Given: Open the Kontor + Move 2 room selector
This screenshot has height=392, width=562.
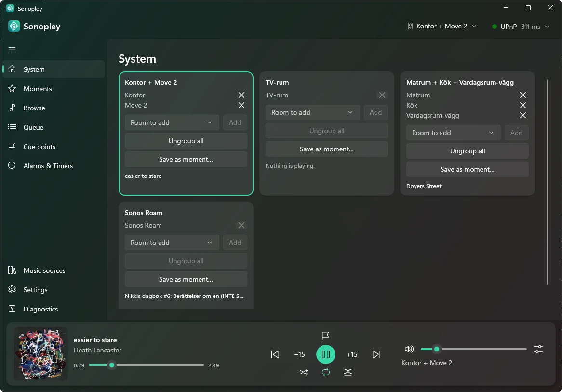Looking at the screenshot, I should pos(442,26).
